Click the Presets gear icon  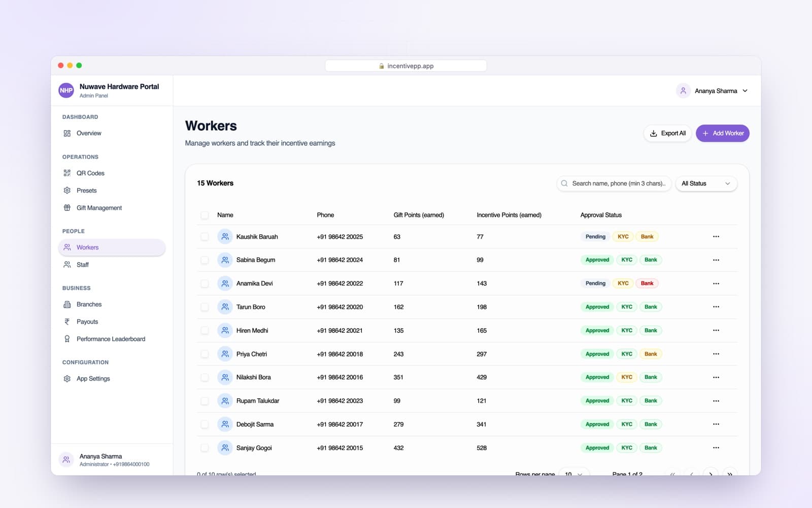coord(67,190)
